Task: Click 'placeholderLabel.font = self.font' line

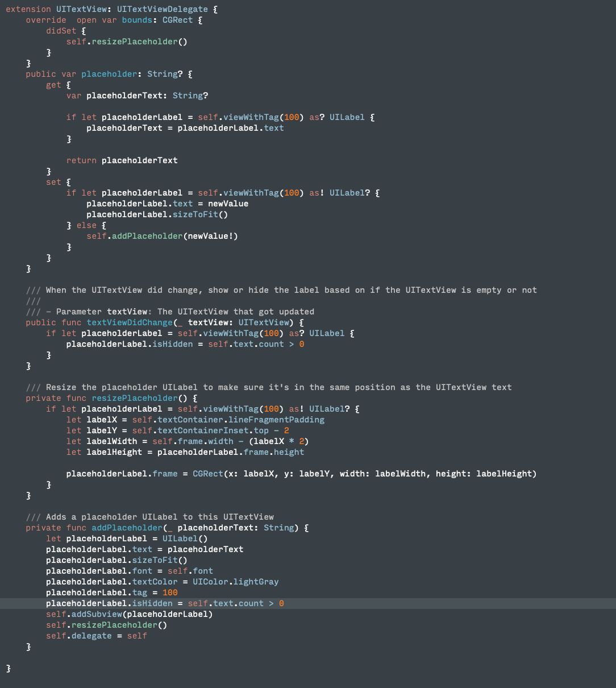Action: pos(130,571)
